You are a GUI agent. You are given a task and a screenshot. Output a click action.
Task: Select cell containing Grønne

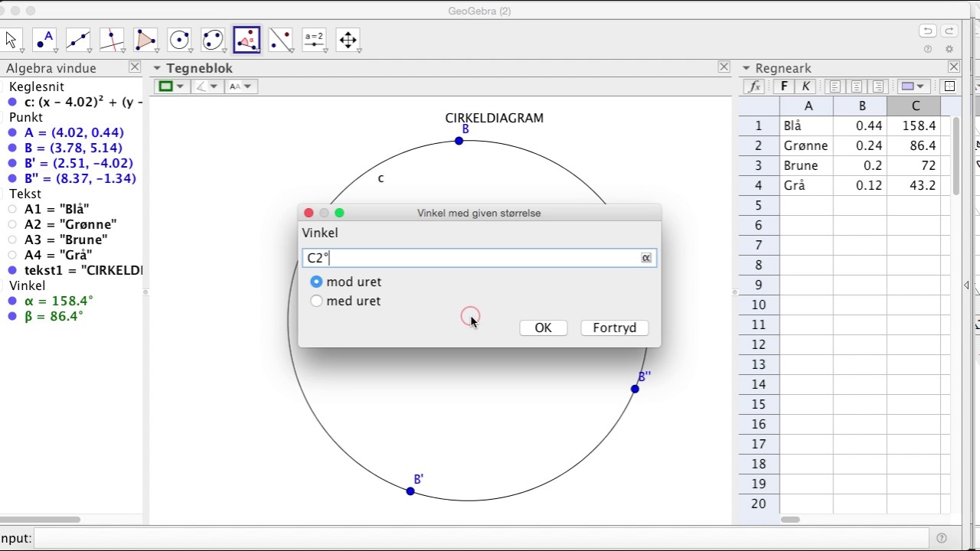(x=807, y=145)
